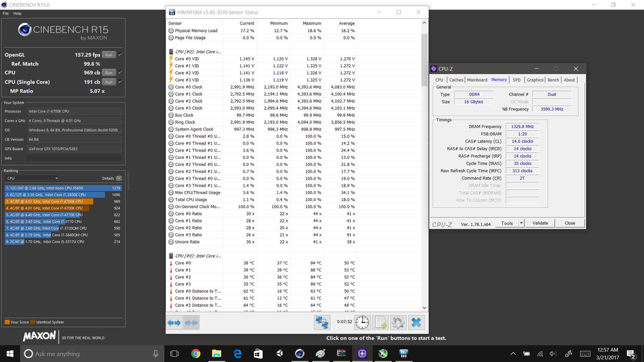644x362 pixels.
Task: Switch to About tab in CPU-Z
Action: tap(569, 80)
